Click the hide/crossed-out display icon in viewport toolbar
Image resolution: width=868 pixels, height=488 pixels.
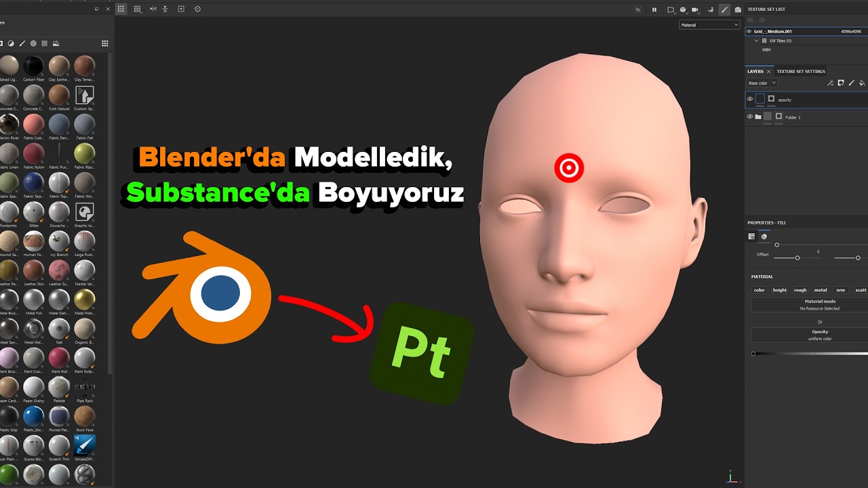coord(637,9)
